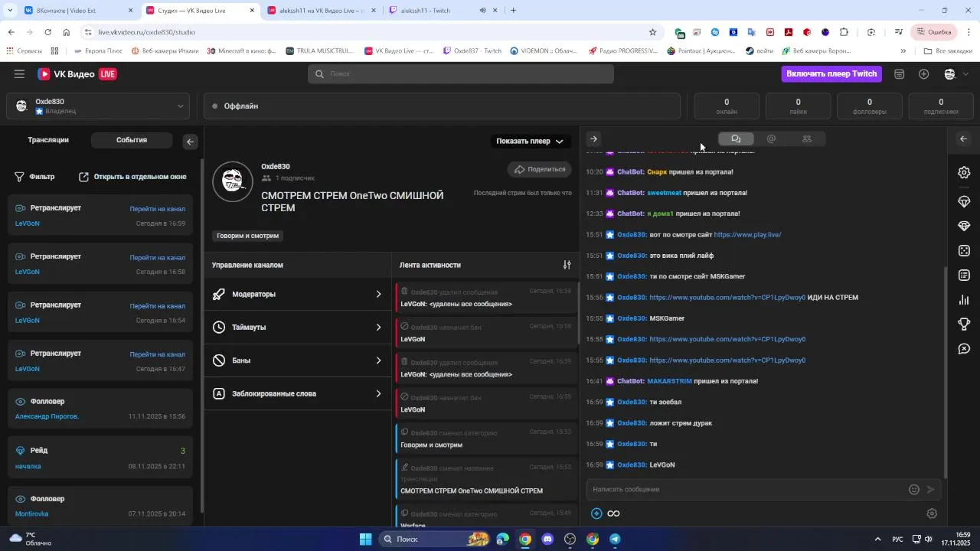The image size is (980, 551).
Task: Open Discord from the Windows taskbar
Action: point(547,540)
